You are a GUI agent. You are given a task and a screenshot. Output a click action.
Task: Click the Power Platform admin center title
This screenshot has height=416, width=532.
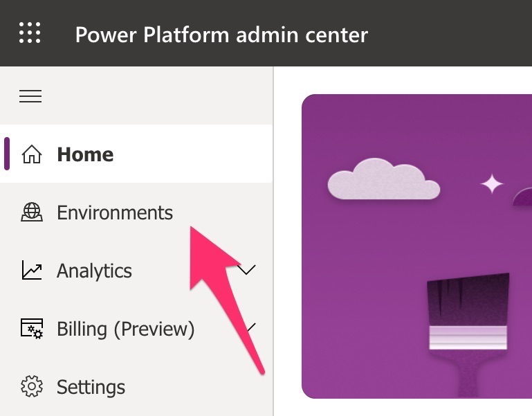[221, 35]
